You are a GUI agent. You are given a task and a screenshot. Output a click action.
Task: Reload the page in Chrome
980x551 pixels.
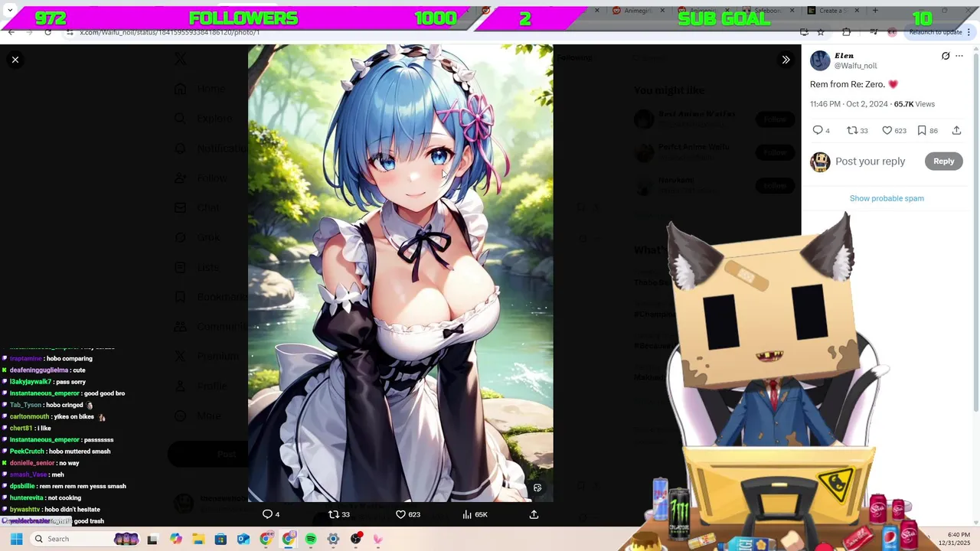[x=47, y=32]
